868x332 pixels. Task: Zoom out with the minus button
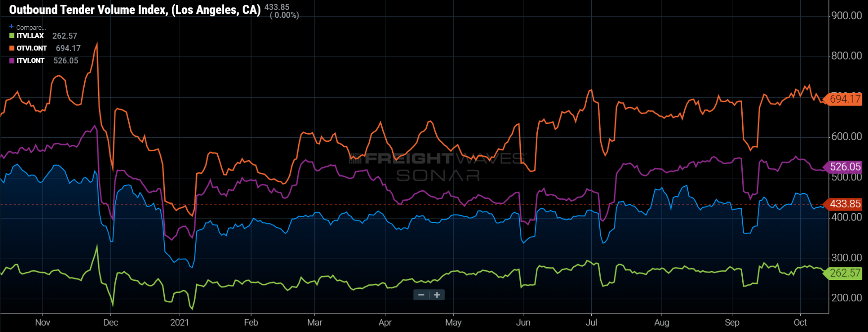pos(421,295)
